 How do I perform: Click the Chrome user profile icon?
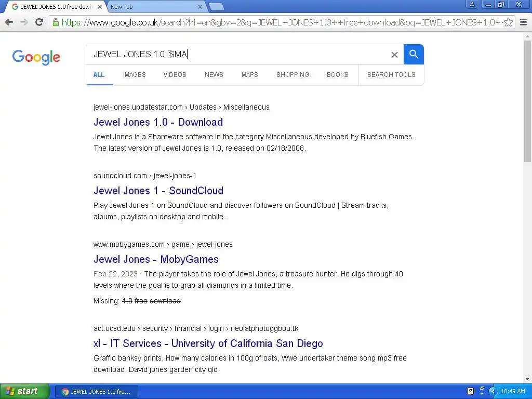point(472,4)
